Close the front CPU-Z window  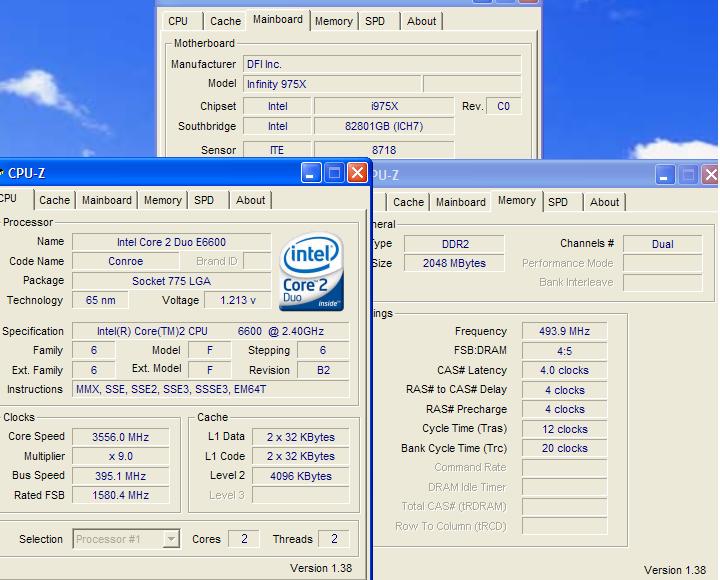(x=357, y=173)
